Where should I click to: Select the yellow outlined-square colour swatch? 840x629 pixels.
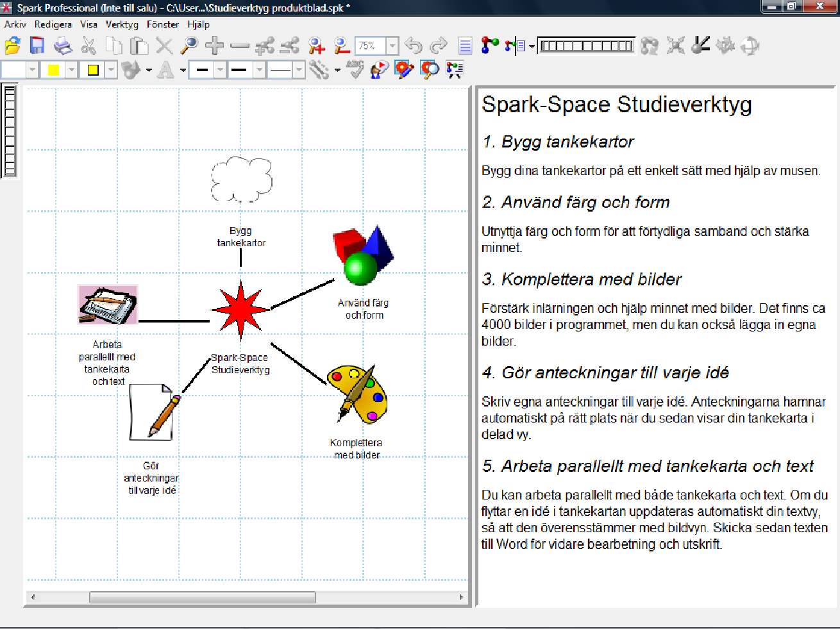pyautogui.click(x=93, y=70)
